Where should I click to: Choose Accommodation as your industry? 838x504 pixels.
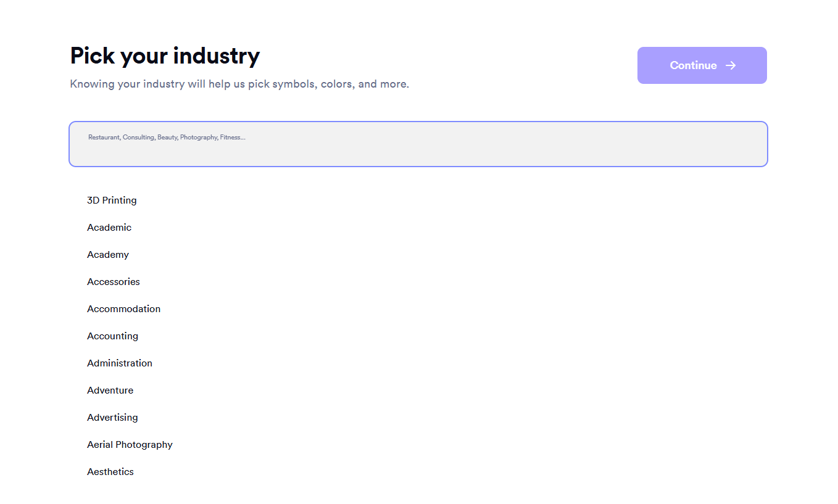[123, 309]
